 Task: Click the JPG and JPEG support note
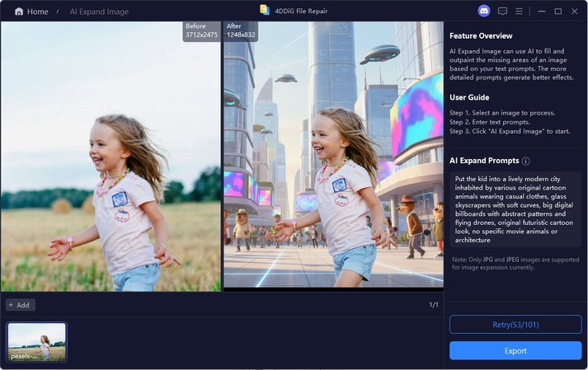[x=515, y=263]
